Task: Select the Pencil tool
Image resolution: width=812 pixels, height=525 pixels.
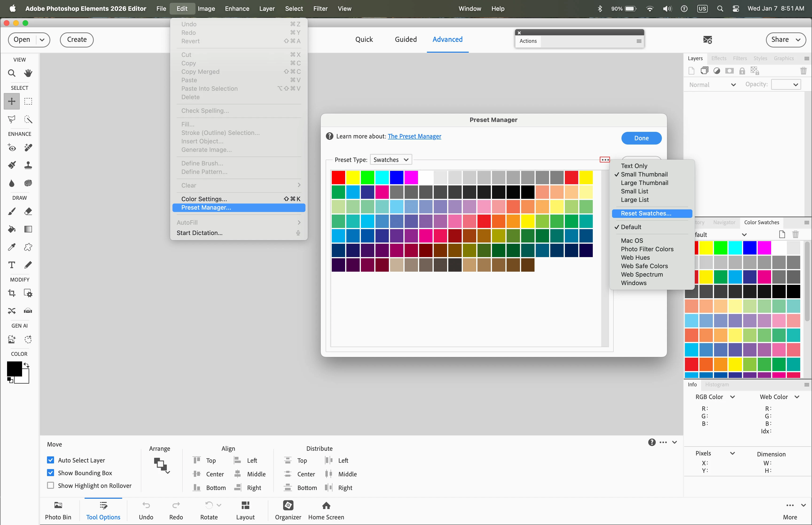Action: pos(28,265)
